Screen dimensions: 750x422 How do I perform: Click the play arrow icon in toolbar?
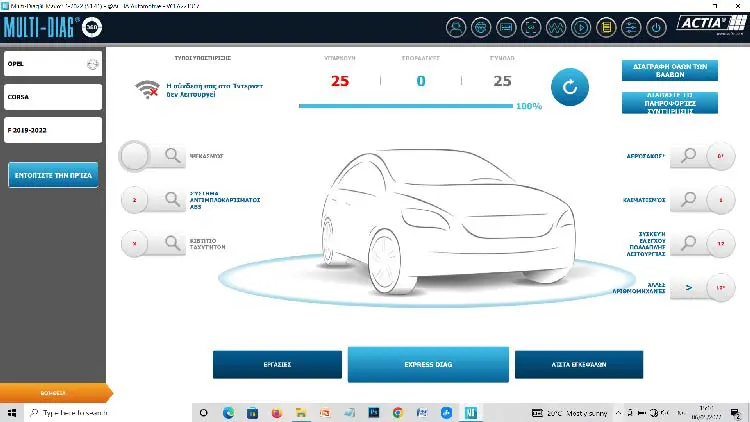click(581, 28)
